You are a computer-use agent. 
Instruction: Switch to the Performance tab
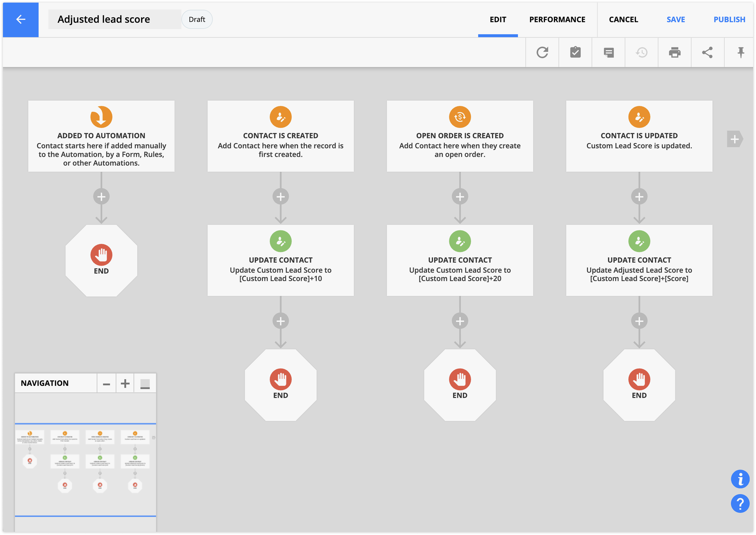point(557,19)
